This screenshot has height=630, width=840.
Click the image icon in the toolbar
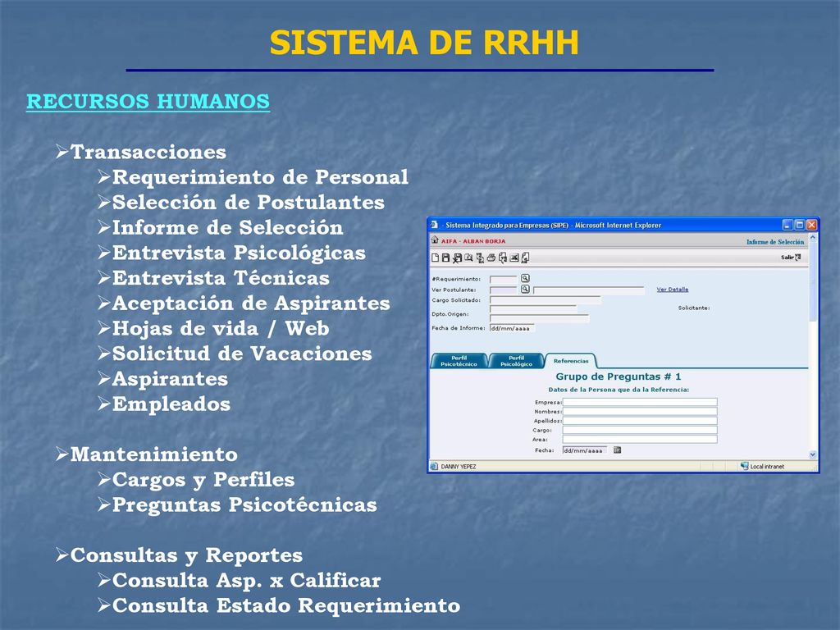tap(514, 258)
